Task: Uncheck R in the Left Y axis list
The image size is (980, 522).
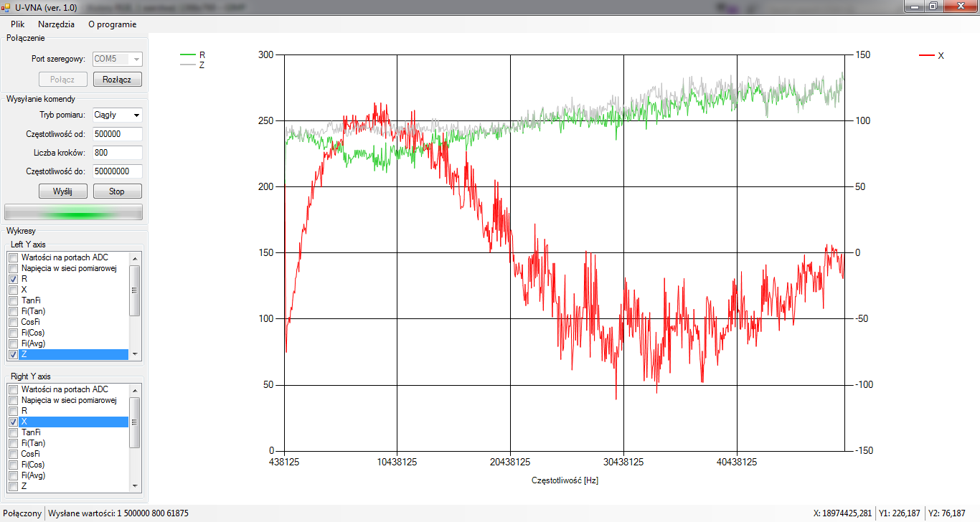Action: 13,279
